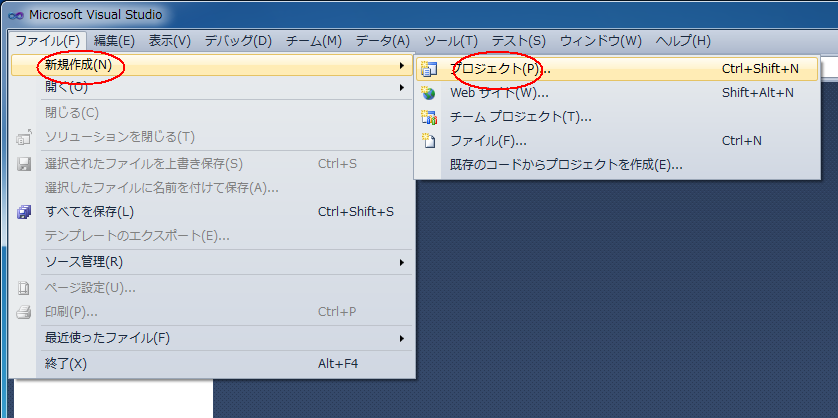838x418 pixels.
Task: Choose 既存のコードからプロジェクトを作成(E)...
Action: point(617,165)
